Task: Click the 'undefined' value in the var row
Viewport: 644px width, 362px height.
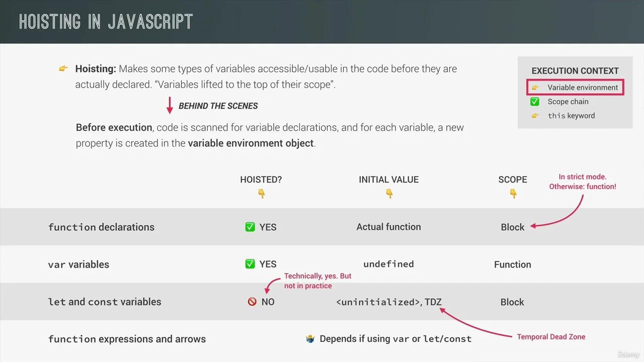Action: [388, 264]
